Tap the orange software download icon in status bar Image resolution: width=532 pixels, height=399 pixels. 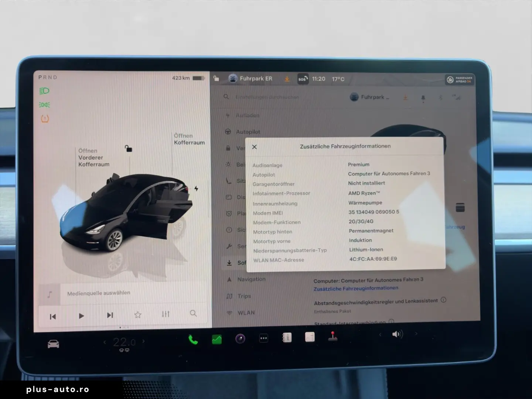pyautogui.click(x=287, y=79)
